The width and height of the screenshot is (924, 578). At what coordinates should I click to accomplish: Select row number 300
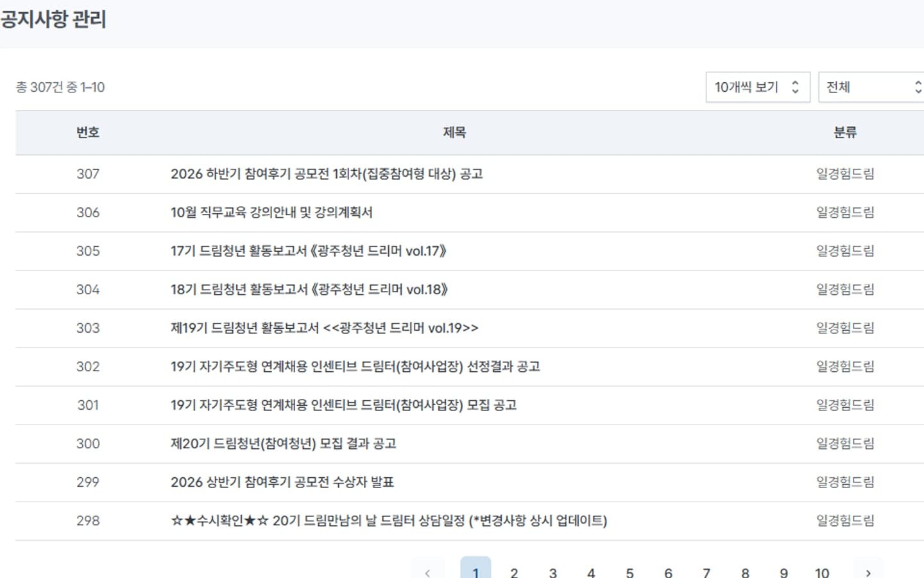pos(88,444)
